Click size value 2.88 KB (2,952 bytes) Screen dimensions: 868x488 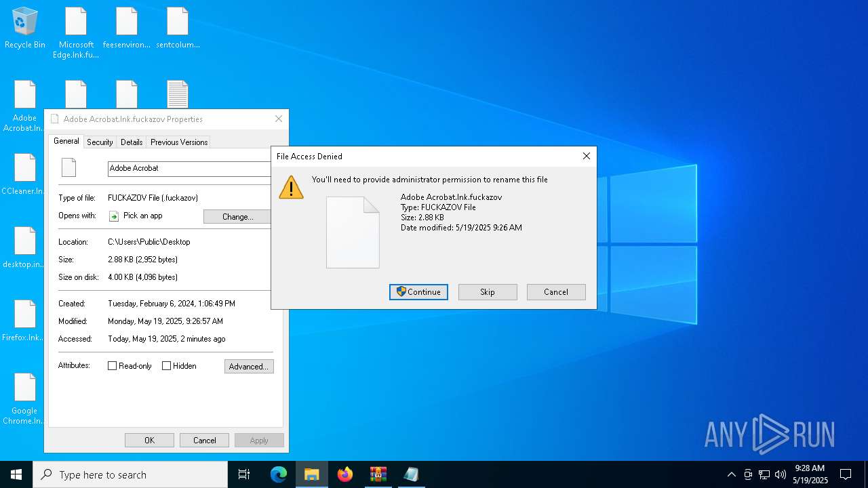coord(142,260)
